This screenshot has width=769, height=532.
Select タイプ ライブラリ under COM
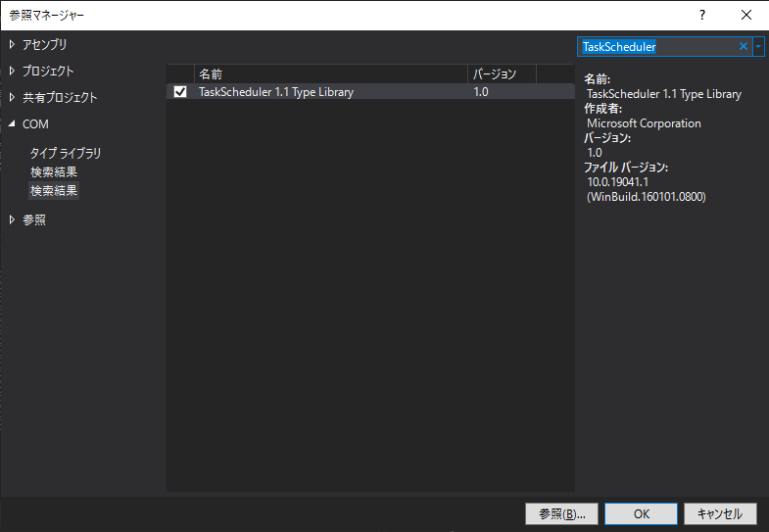point(66,153)
